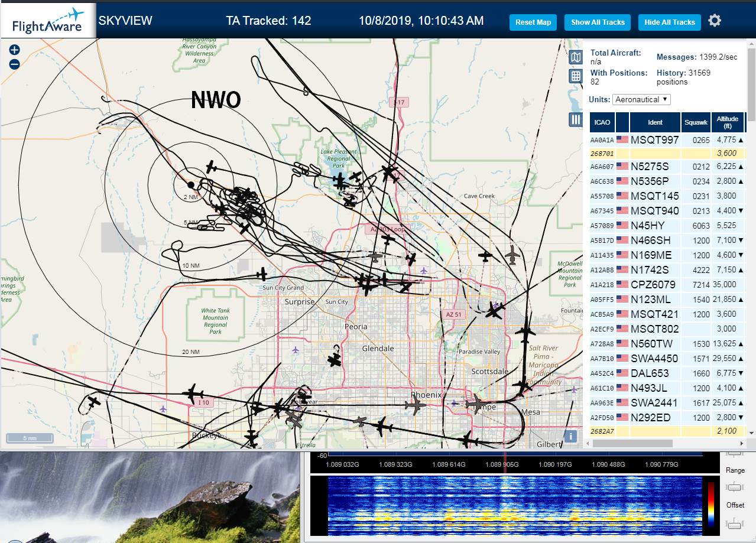This screenshot has width=756, height=543.
Task: Select the N5356P aircraft row
Action: click(x=668, y=181)
